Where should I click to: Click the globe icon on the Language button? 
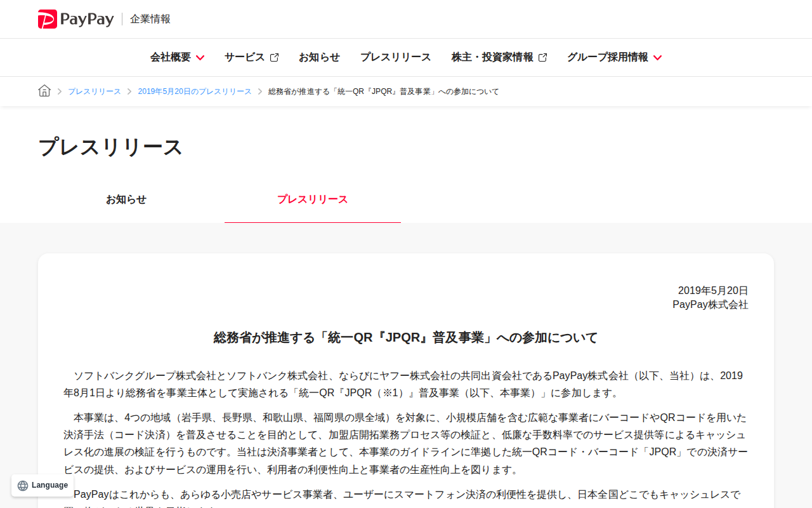pos(23,486)
